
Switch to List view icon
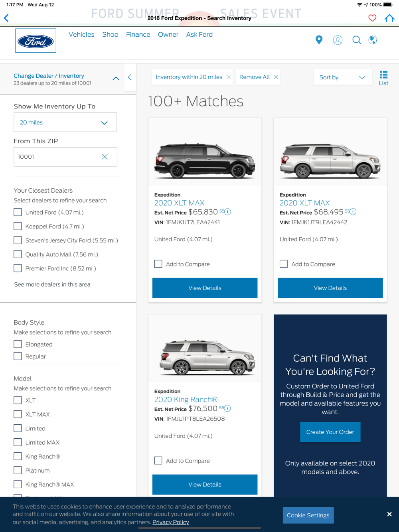coord(383,78)
